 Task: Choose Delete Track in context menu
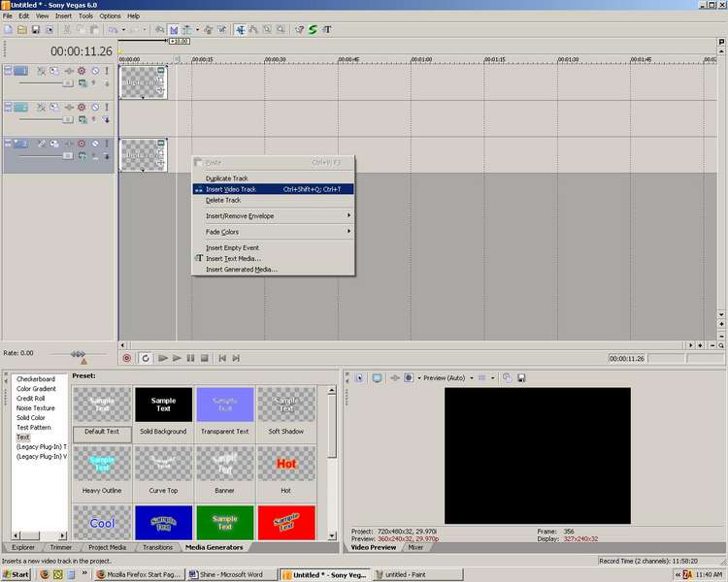[273, 200]
